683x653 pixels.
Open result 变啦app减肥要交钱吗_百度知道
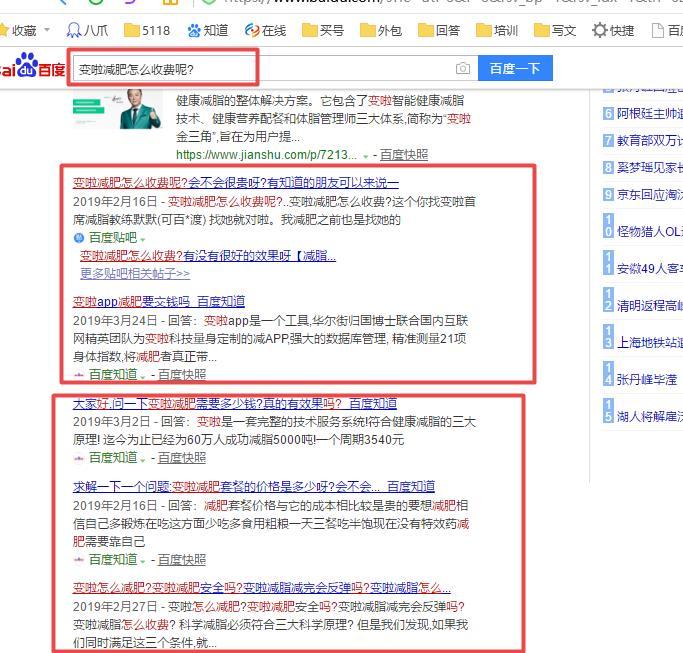coord(159,301)
